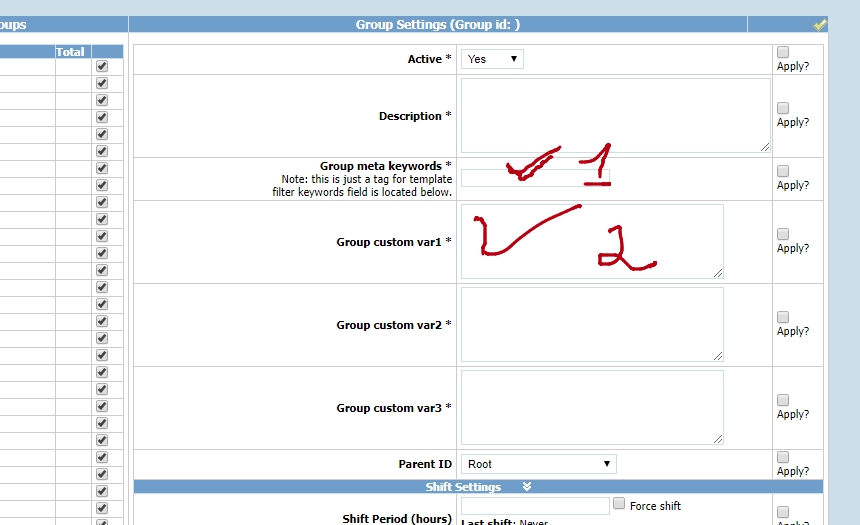Focus the Group meta keywords input
The image size is (860, 525).
click(535, 178)
